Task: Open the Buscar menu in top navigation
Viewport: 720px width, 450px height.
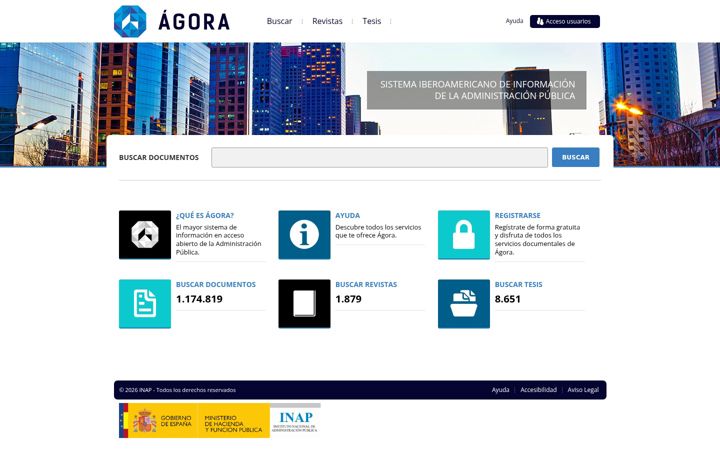Action: pyautogui.click(x=279, y=21)
